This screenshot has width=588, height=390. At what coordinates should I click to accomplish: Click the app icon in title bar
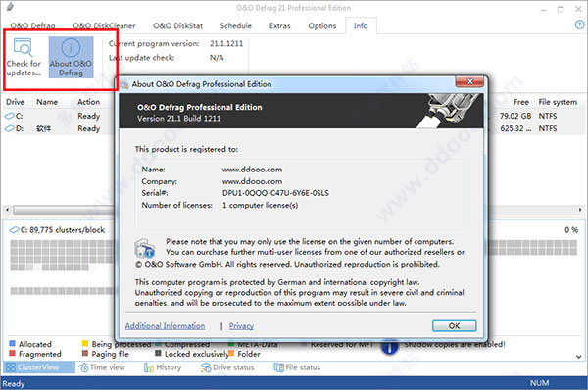[x=10, y=7]
